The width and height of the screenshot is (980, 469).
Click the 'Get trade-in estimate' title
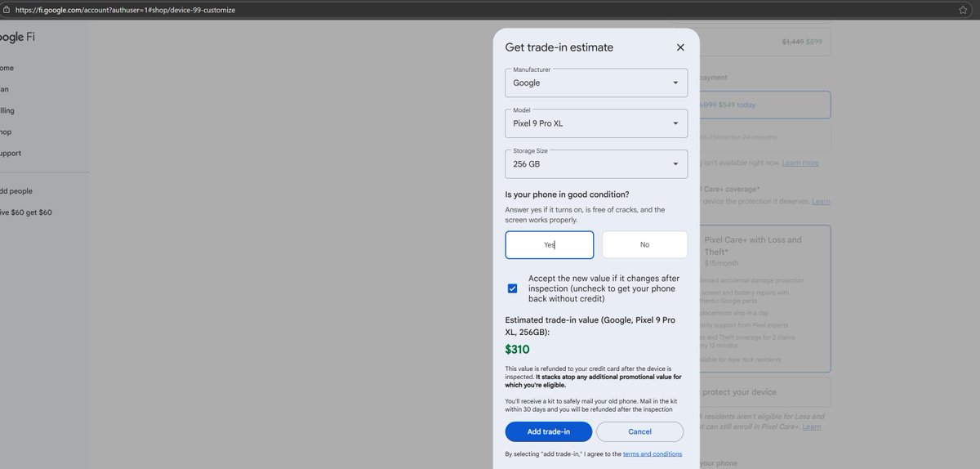tap(559, 47)
